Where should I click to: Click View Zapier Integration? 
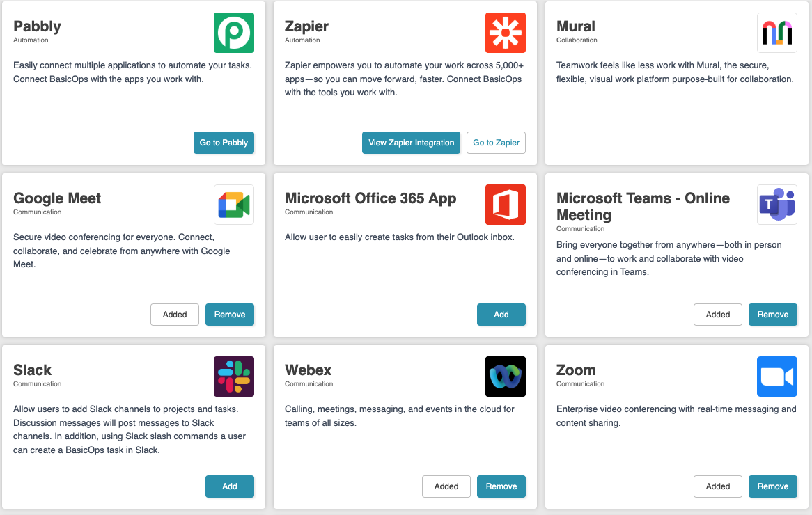[x=411, y=142]
